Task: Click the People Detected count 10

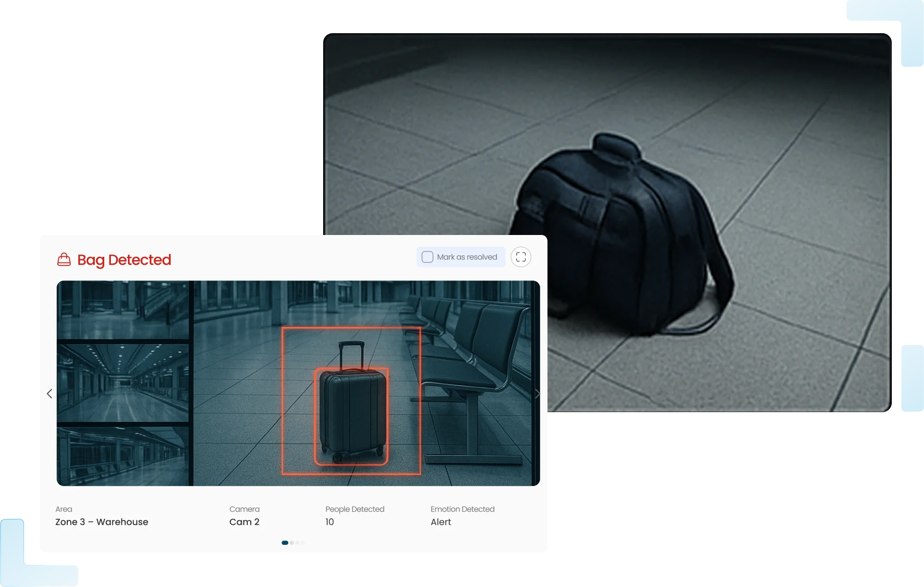Action: click(329, 522)
